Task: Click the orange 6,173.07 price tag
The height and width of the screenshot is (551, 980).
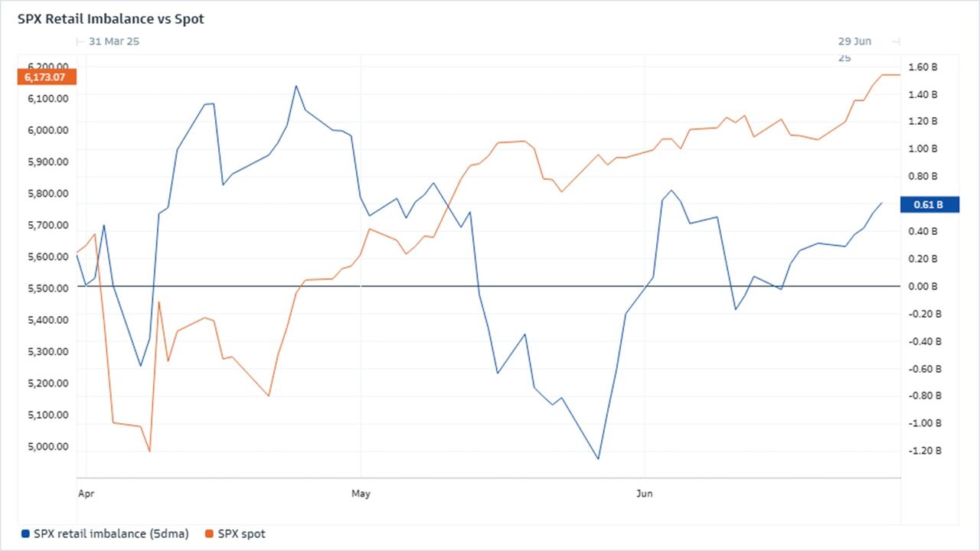Action: click(x=46, y=77)
